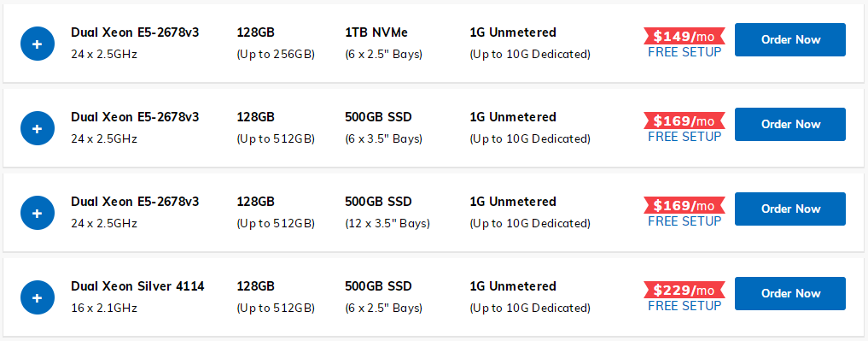
Task: Order Now the $229/mo Silver 4114 server
Action: click(790, 293)
